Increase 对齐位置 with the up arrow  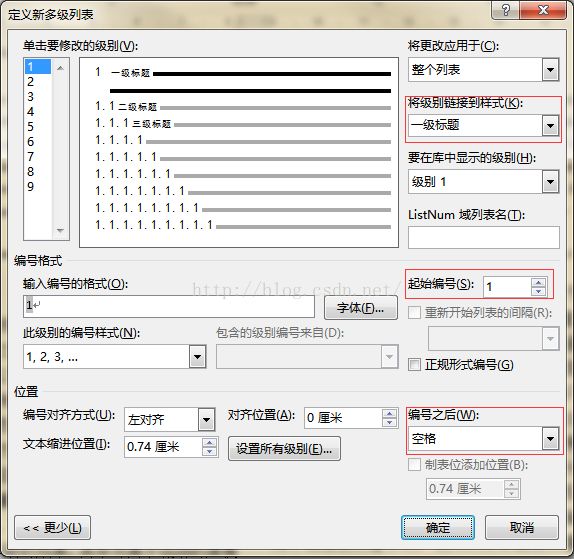click(x=390, y=413)
